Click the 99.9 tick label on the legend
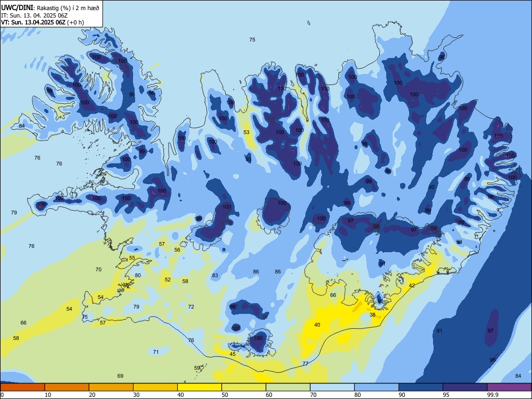 pyautogui.click(x=492, y=395)
